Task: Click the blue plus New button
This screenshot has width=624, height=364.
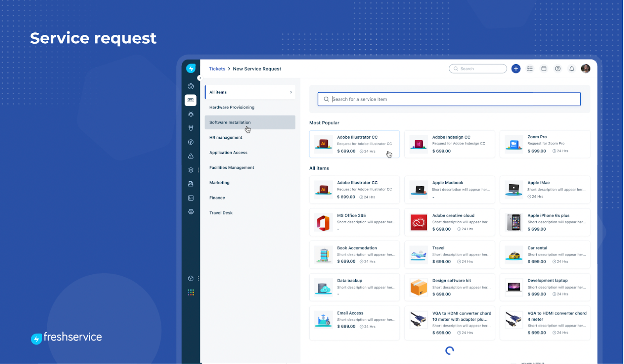Action: (x=516, y=69)
